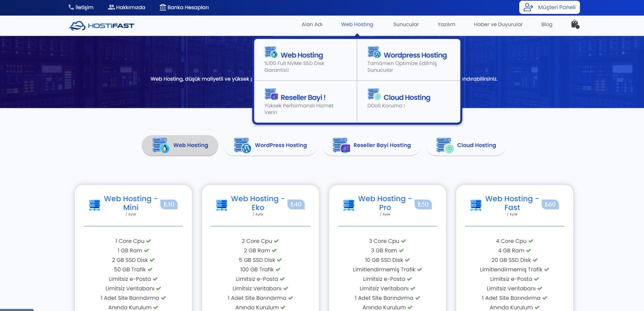Click the '4 Core Cpu' text
The width and height of the screenshot is (644, 311).
click(511, 241)
